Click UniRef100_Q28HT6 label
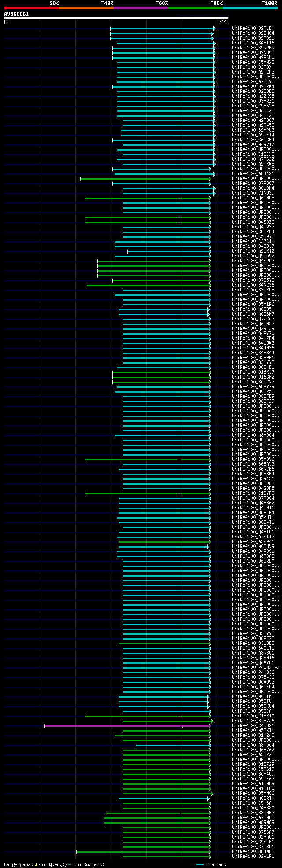282x868 pixels. point(253,658)
